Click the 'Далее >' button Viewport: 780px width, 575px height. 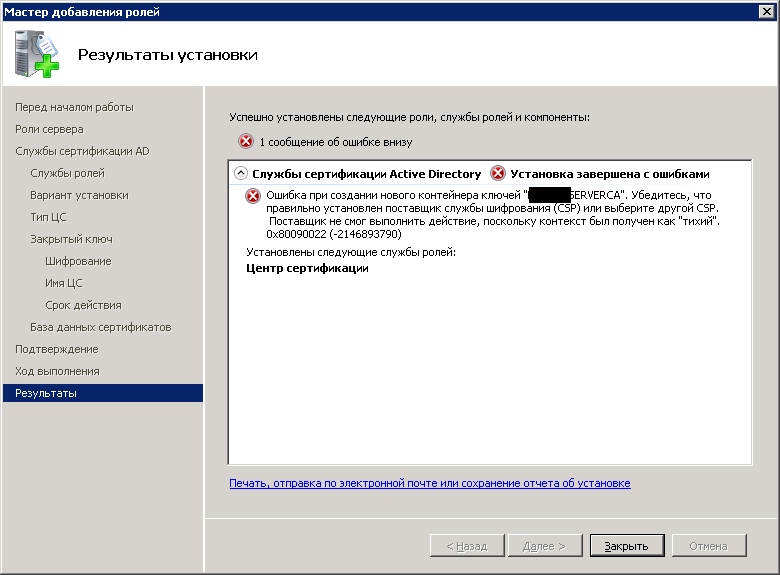coord(544,546)
